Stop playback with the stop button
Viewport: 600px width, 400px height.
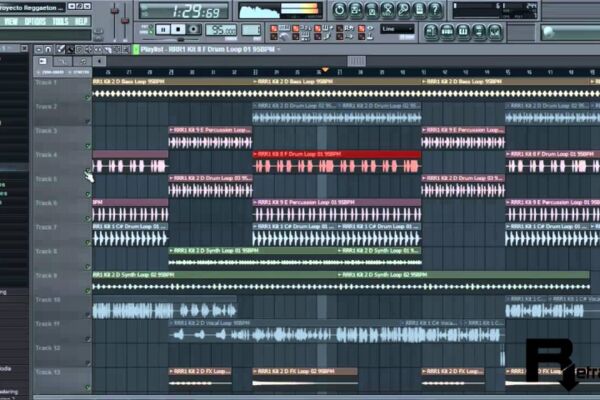178,29
